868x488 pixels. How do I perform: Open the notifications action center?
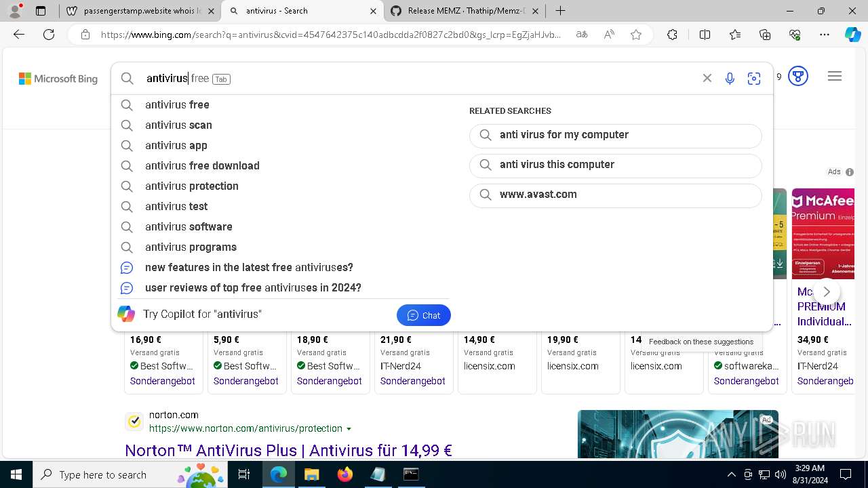tap(846, 474)
